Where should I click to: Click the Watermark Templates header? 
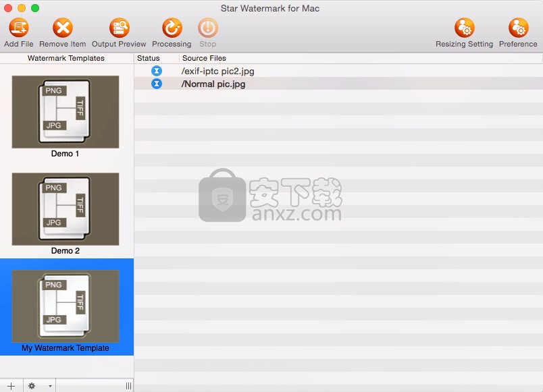pyautogui.click(x=66, y=58)
